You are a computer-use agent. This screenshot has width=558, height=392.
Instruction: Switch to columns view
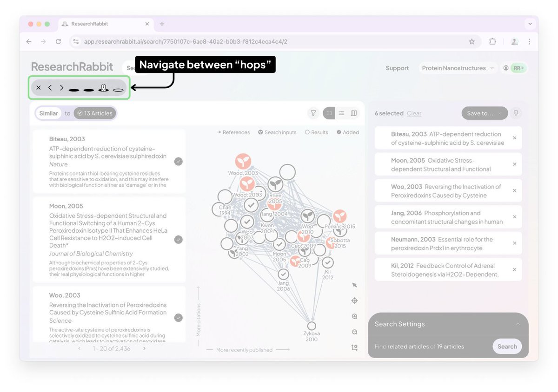(353, 113)
